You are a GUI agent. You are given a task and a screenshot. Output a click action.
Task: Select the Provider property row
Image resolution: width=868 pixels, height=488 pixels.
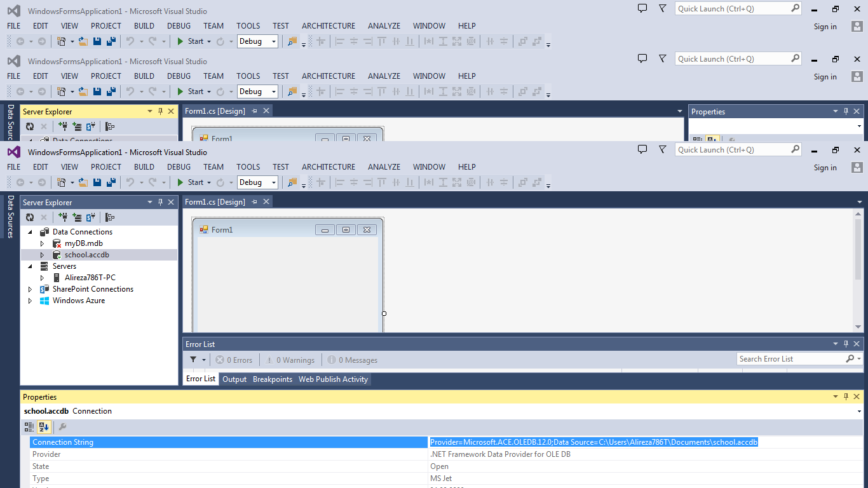[447, 454]
